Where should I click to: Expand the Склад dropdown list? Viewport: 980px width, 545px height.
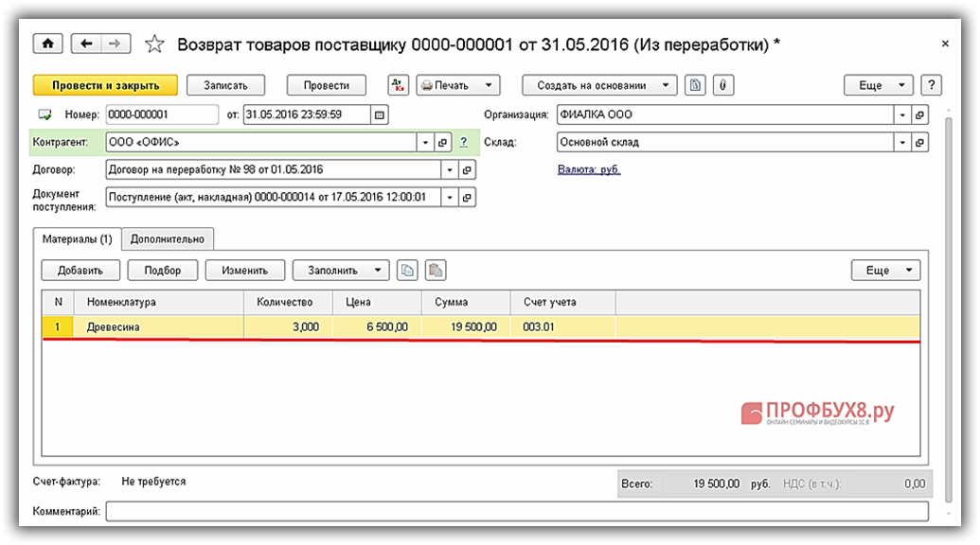[x=901, y=142]
